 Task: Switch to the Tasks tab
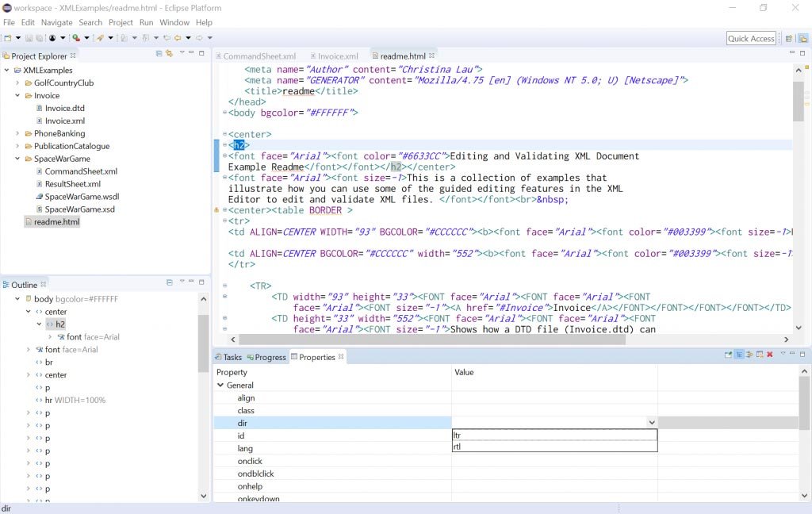pyautogui.click(x=228, y=357)
